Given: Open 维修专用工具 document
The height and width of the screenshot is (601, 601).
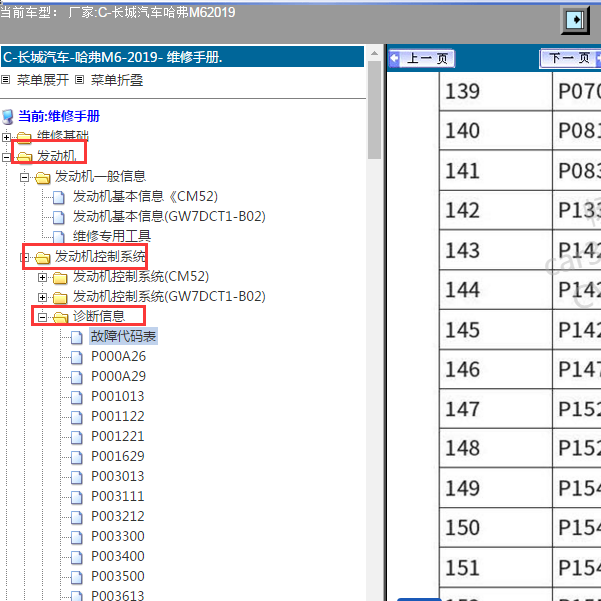Looking at the screenshot, I should [112, 236].
